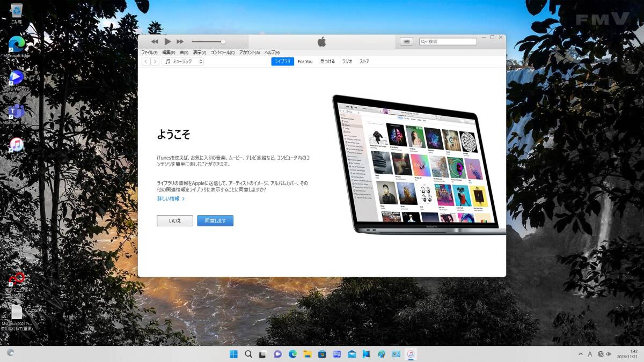Image resolution: width=644 pixels, height=362 pixels.
Task: Switch to the ストア tab
Action: pyautogui.click(x=364, y=62)
